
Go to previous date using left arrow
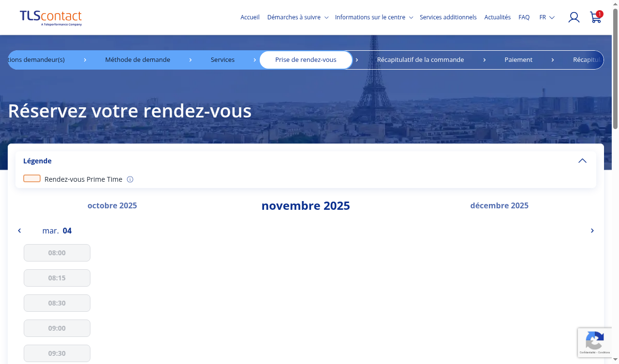tap(19, 231)
